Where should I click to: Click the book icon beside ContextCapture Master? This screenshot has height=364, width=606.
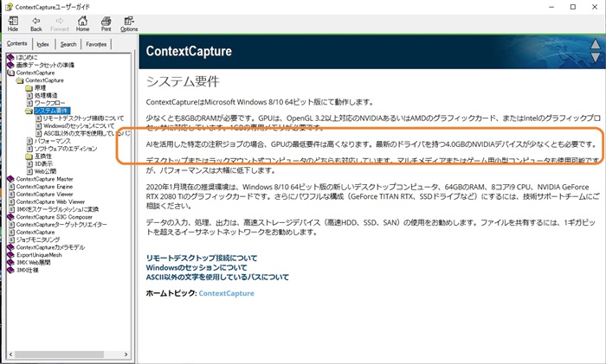[x=10, y=179]
